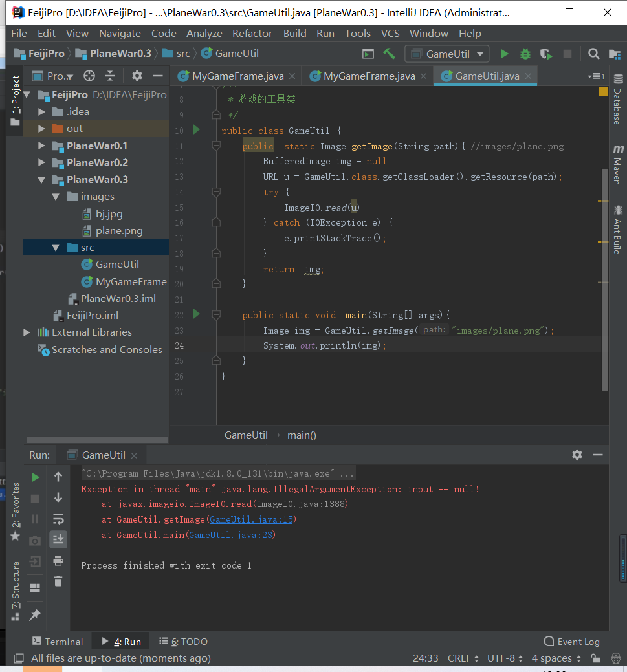
Task: Select plane.png in project tree
Action: (x=119, y=231)
